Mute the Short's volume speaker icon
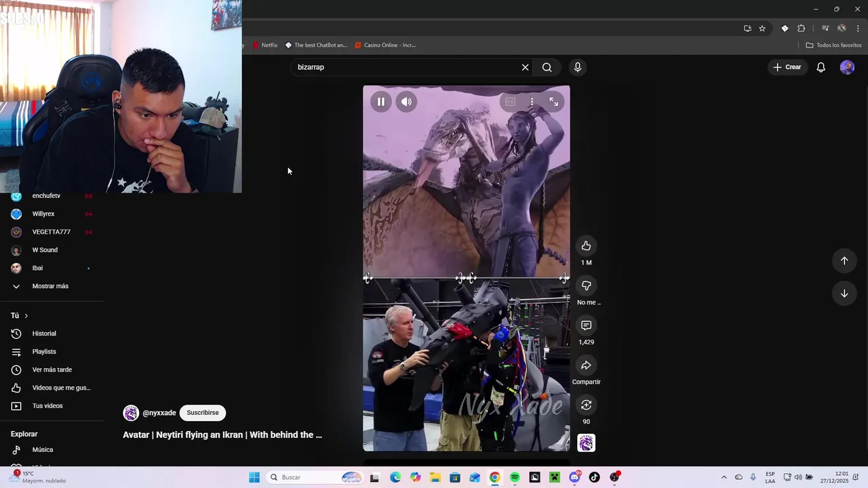 click(x=406, y=102)
